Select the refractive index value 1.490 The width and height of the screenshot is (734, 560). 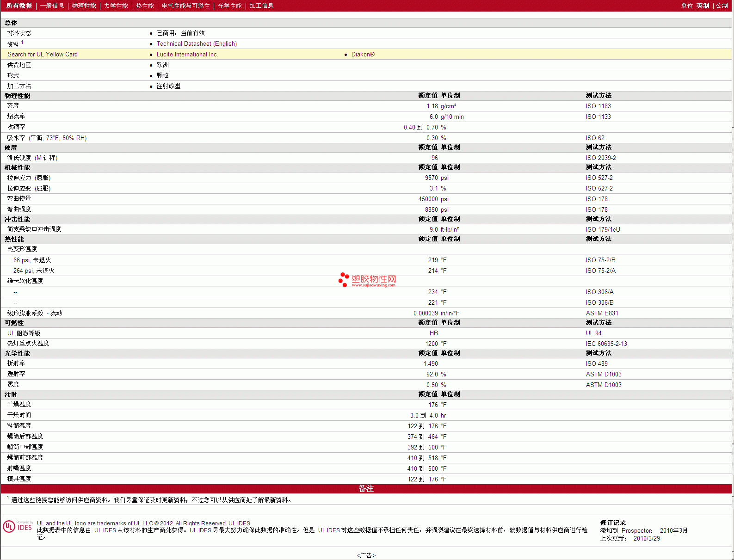coord(431,364)
